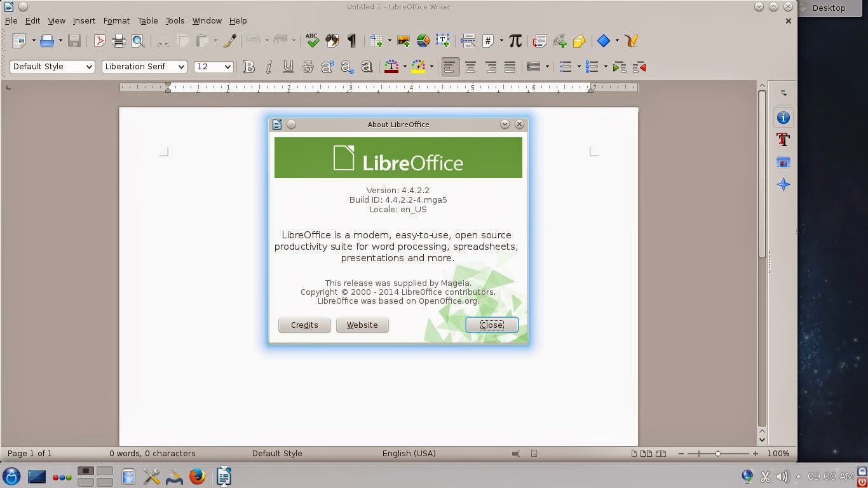Click the Insert Text Box icon
Image resolution: width=868 pixels, height=488 pixels.
click(x=443, y=41)
